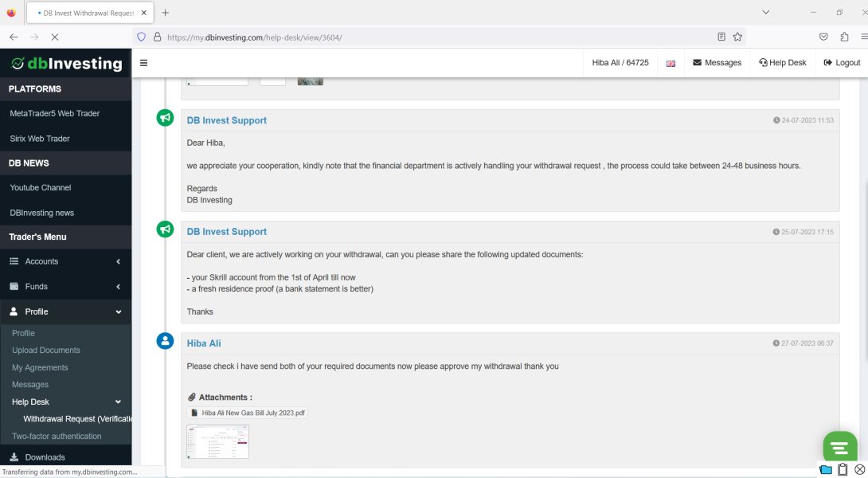
Task: Open the dbInvesting logo home link
Action: pos(66,63)
